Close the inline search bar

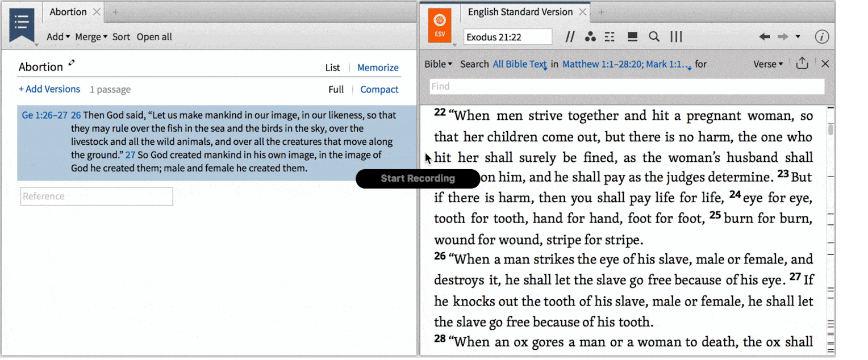pos(825,64)
